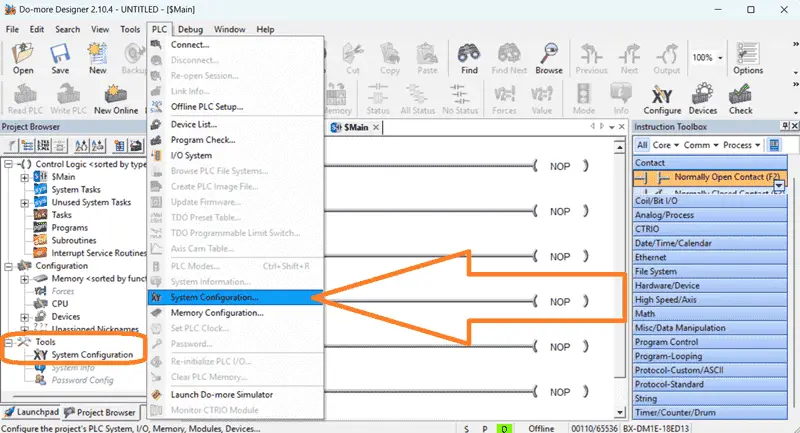Select System Configuration in Tools tree
The image size is (800, 433).
tap(92, 355)
